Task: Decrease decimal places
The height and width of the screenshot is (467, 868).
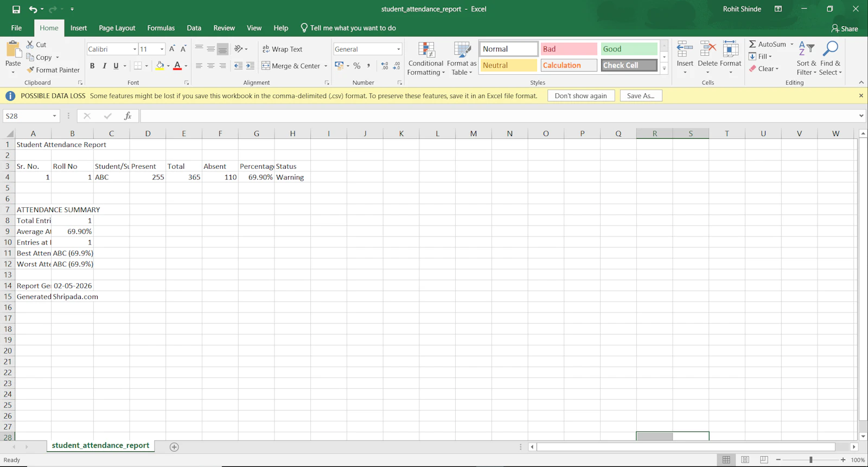Action: [x=397, y=66]
